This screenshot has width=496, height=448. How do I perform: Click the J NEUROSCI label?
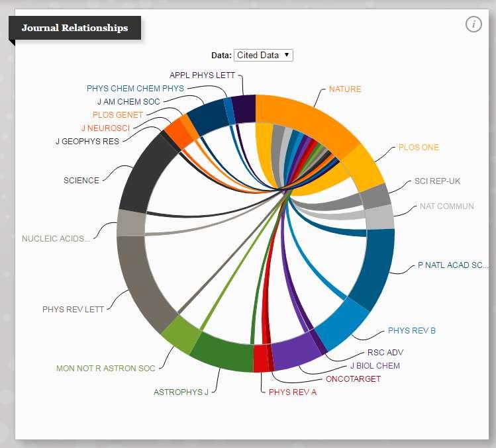click(x=105, y=128)
